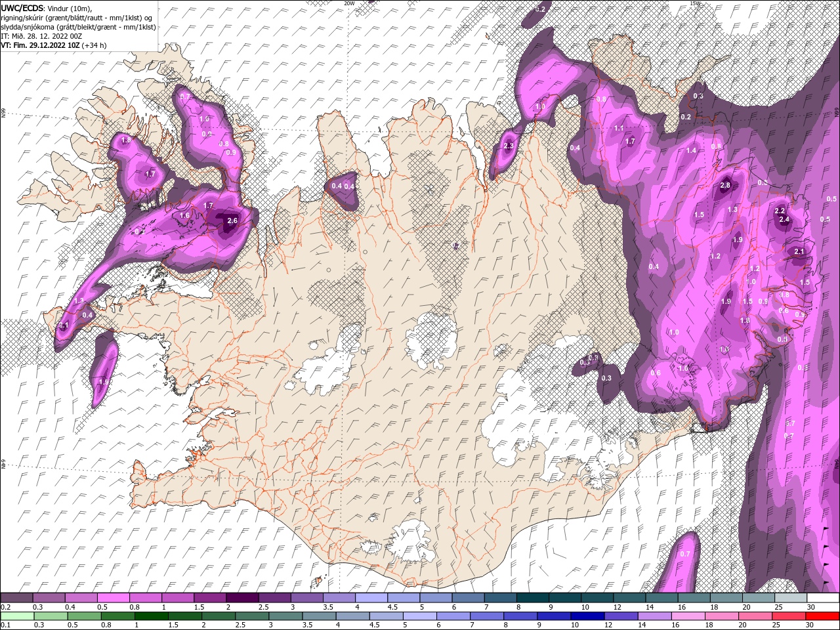The width and height of the screenshot is (840, 630).
Task: Choose the 25 swatch in purple snowfall scale
Action: coord(790,598)
